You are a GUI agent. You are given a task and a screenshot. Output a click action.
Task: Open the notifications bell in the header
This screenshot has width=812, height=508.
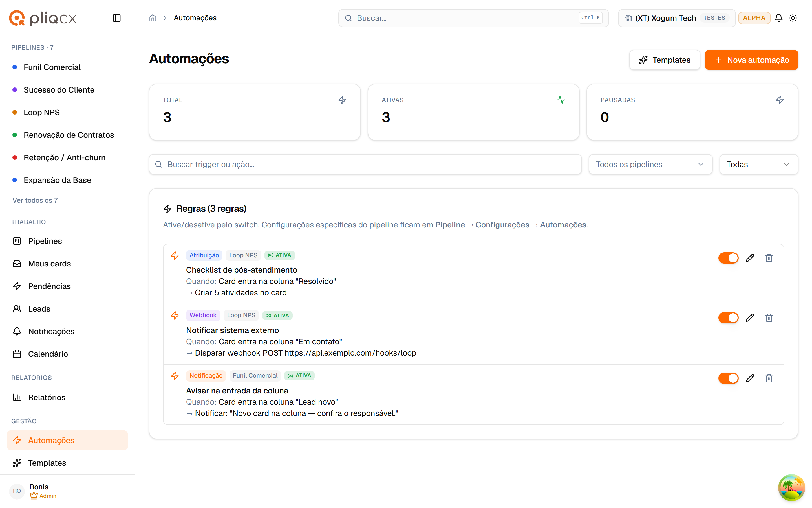(779, 18)
